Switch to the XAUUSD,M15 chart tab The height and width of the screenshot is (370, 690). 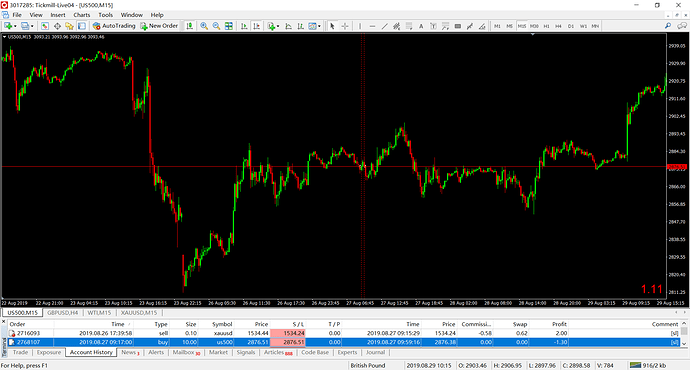tap(139, 313)
